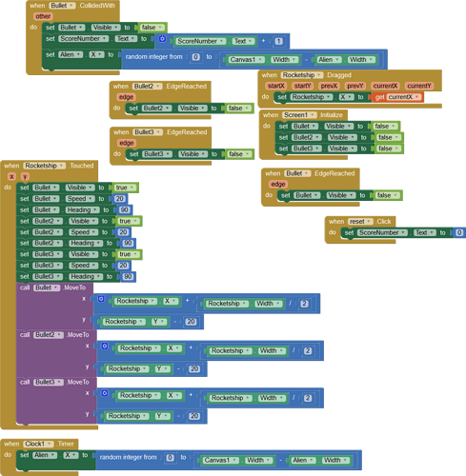Open Rocketship dropdown in Dragged event header
The height and width of the screenshot is (476, 466).
(x=302, y=75)
